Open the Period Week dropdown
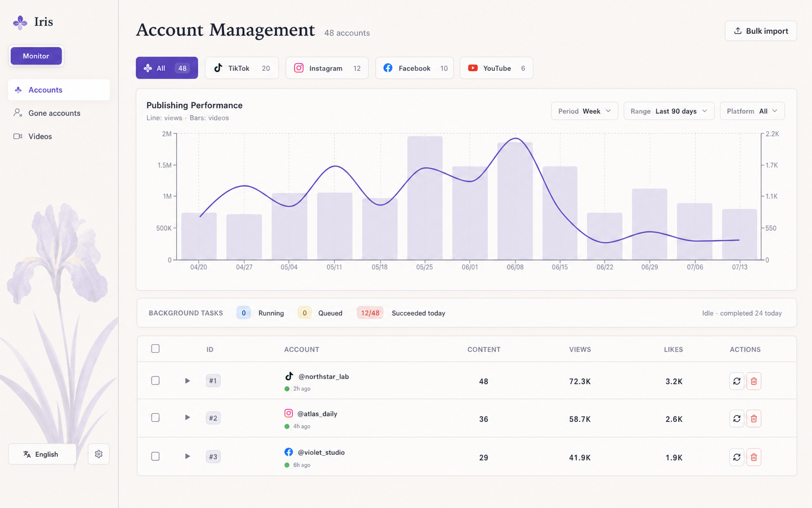Screen dimensions: 812x508 (x=585, y=111)
